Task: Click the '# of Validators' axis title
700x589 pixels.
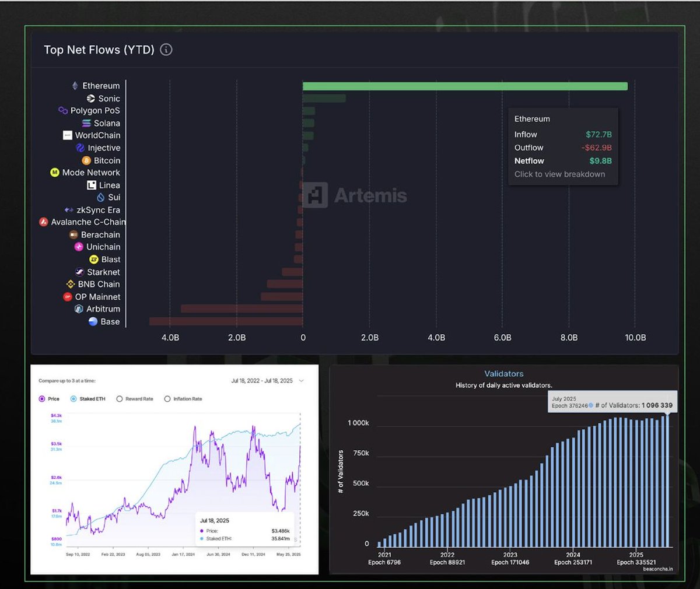Action: [x=341, y=472]
